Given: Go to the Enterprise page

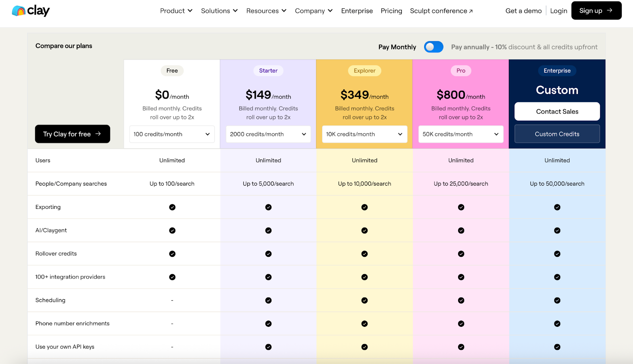Looking at the screenshot, I should point(357,11).
